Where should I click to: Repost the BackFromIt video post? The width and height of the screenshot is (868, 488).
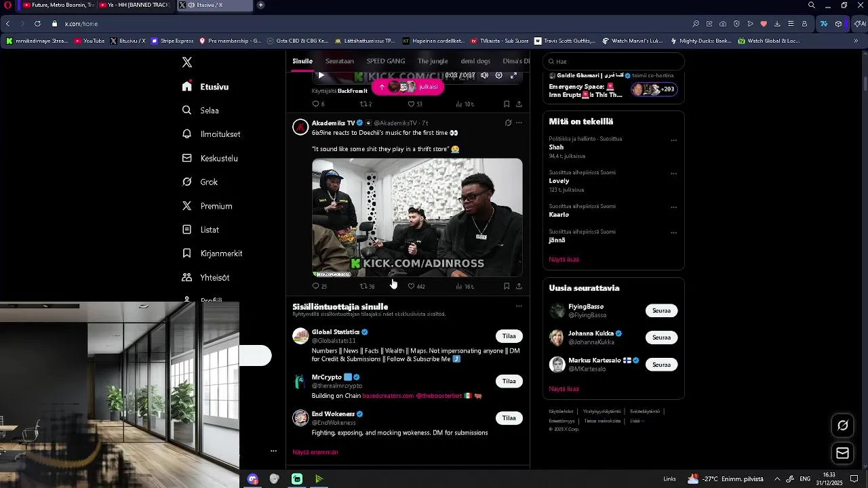(366, 104)
